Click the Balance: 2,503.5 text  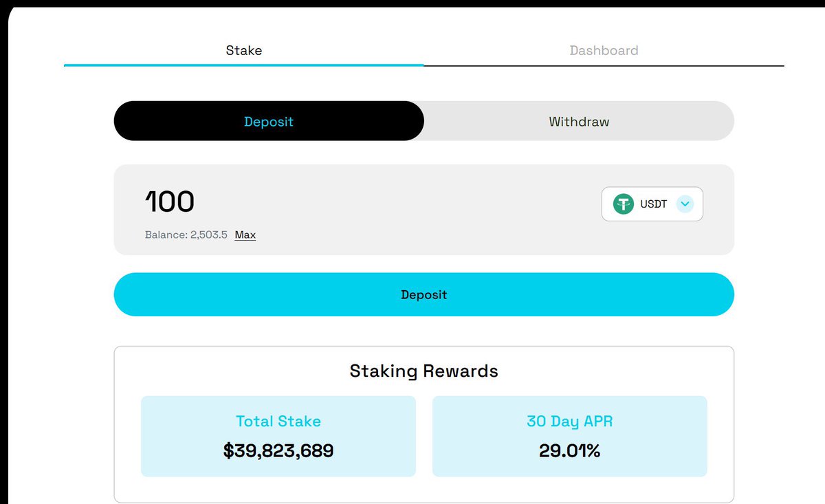point(186,234)
